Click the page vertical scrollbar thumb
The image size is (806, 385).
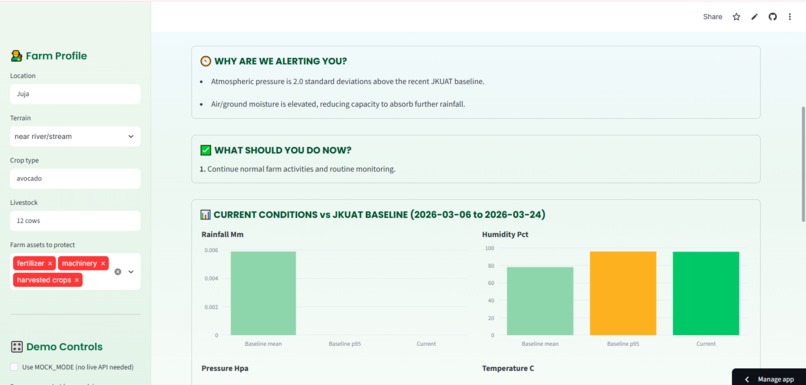(803, 164)
